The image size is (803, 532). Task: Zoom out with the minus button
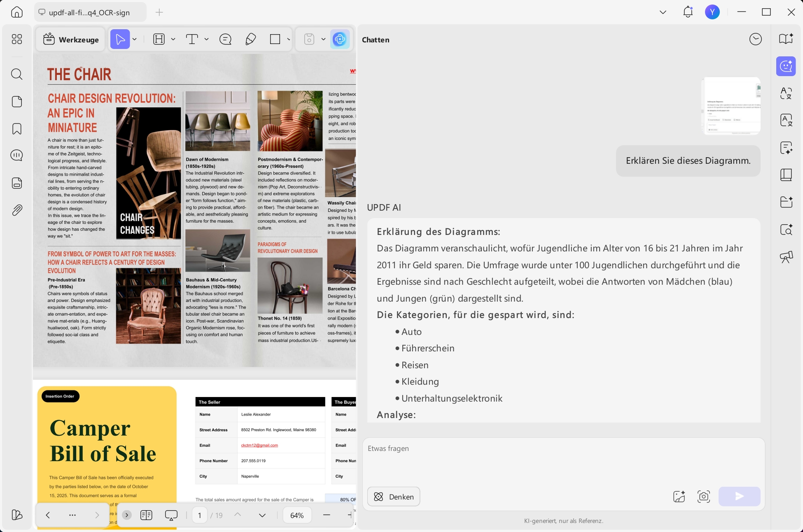tap(327, 515)
